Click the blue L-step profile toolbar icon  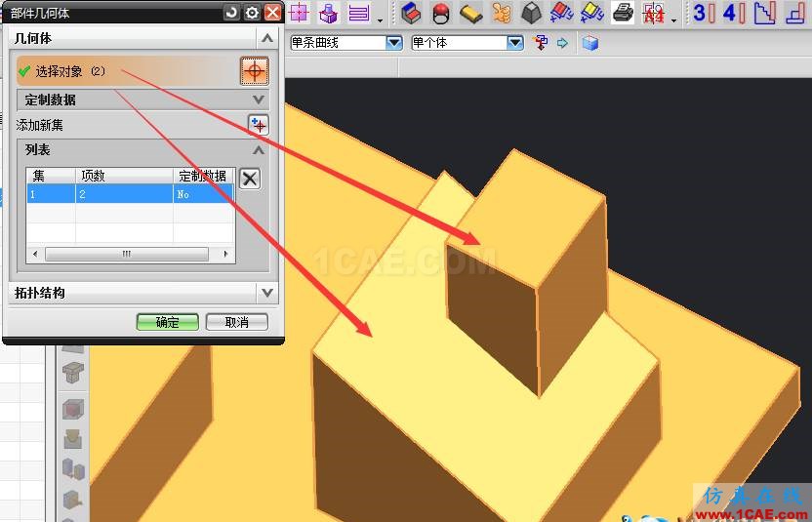point(795,13)
